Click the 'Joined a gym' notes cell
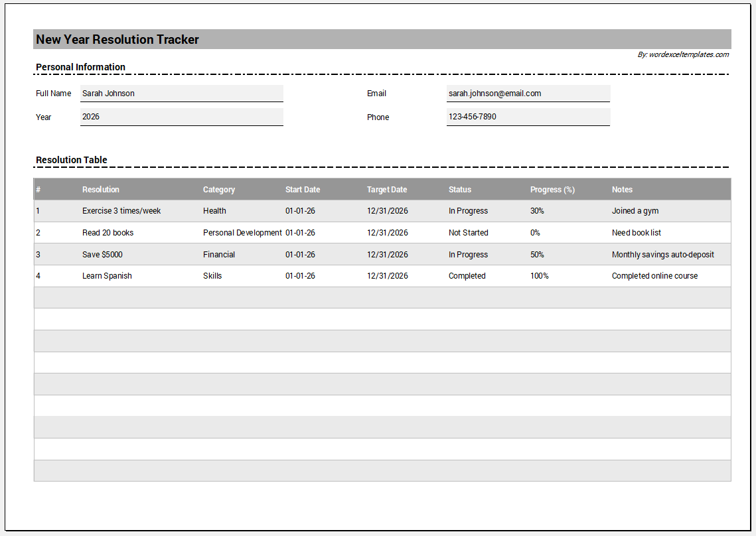 click(635, 211)
